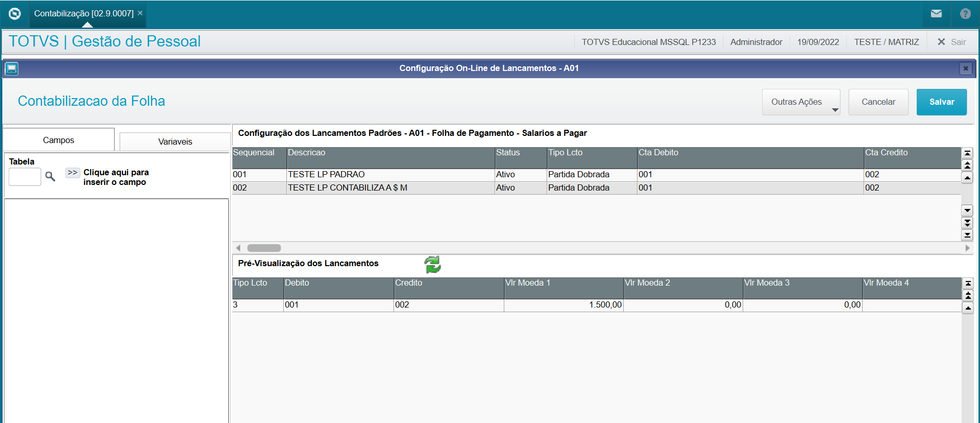Close the Configuração On-Line de Lancamentos window
The height and width of the screenshot is (423, 980).
[x=966, y=68]
